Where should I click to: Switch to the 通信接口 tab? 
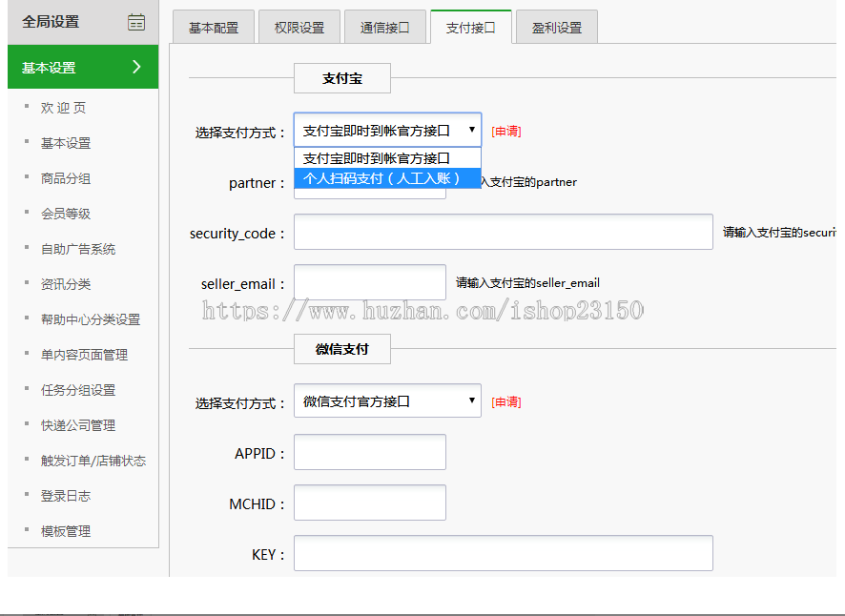pyautogui.click(x=384, y=27)
